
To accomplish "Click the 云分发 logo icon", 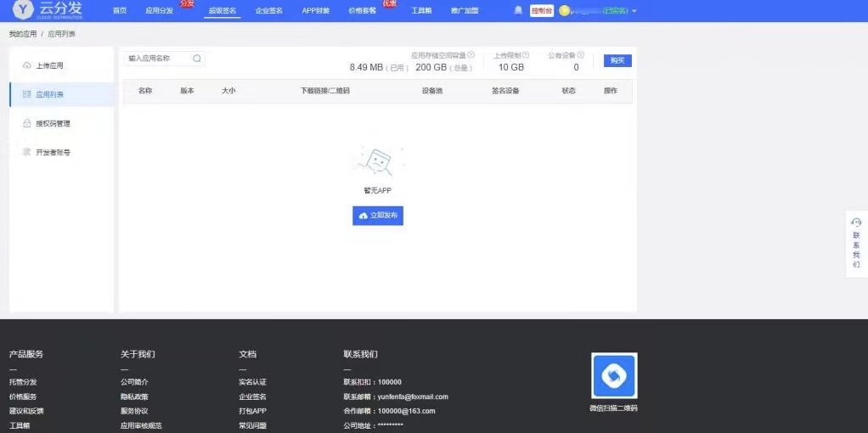I will tap(23, 9).
